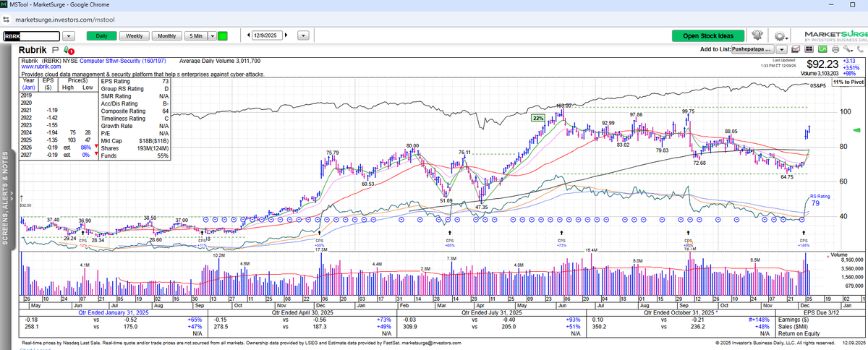Click the 47.35 low price label

[481, 207]
